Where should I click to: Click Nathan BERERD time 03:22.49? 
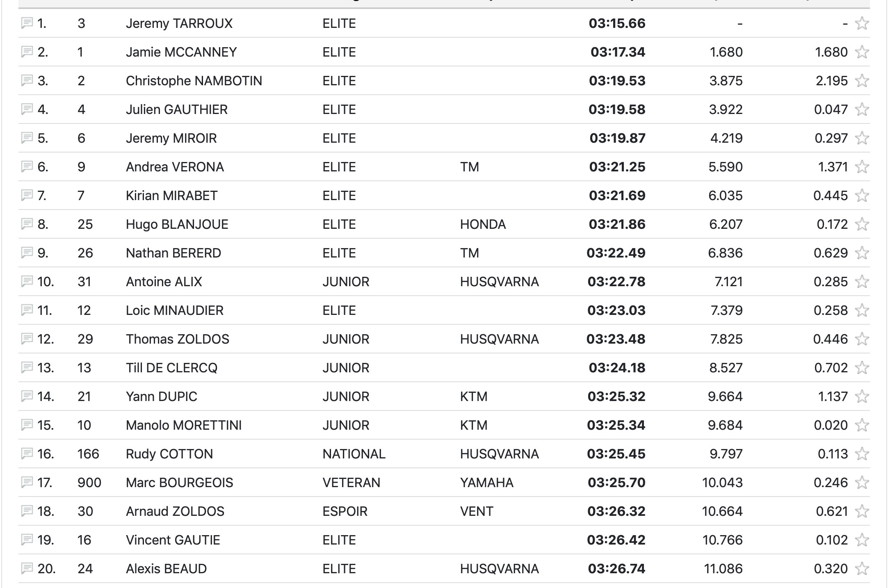click(x=616, y=253)
